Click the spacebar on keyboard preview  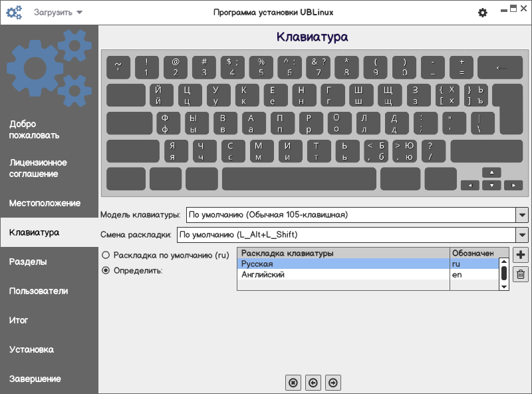click(x=299, y=178)
